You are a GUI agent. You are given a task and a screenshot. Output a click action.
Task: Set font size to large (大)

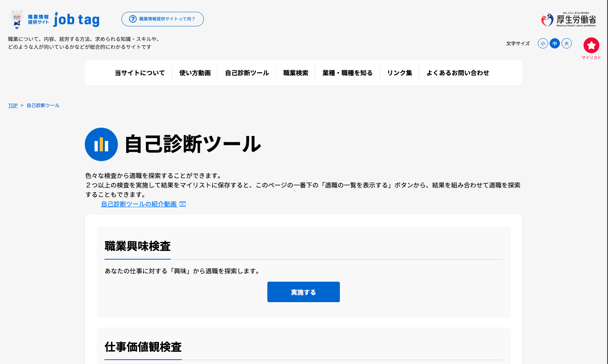(x=567, y=44)
